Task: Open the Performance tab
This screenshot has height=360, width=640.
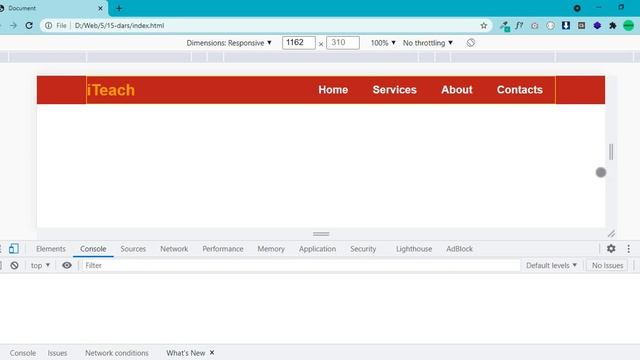Action: pos(223,249)
